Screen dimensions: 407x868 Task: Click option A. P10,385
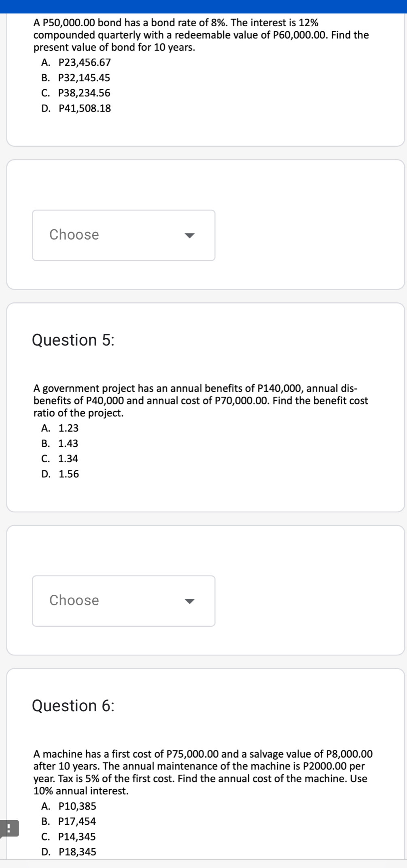[x=69, y=807]
